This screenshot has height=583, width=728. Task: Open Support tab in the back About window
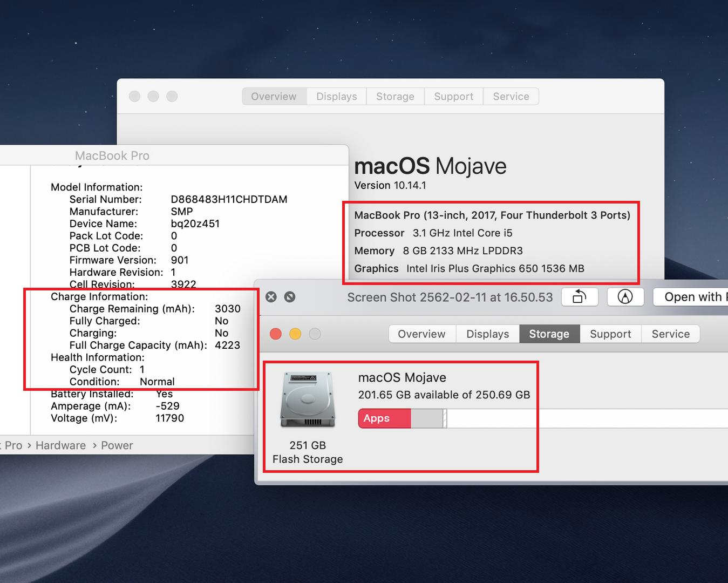click(x=454, y=97)
